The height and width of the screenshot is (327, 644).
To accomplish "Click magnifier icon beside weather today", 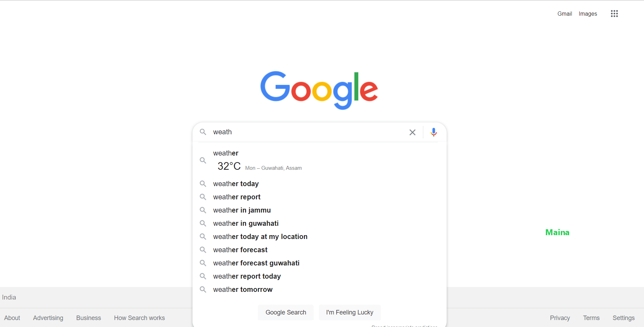I will pyautogui.click(x=203, y=183).
